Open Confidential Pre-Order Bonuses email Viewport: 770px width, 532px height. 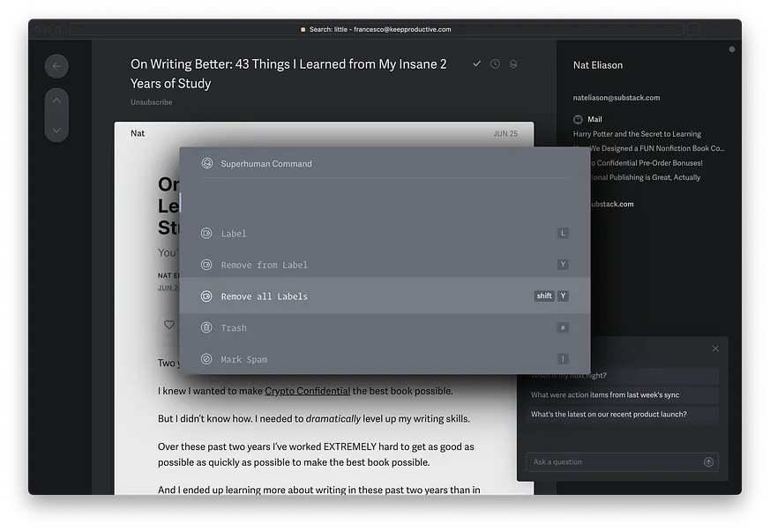pyautogui.click(x=647, y=163)
